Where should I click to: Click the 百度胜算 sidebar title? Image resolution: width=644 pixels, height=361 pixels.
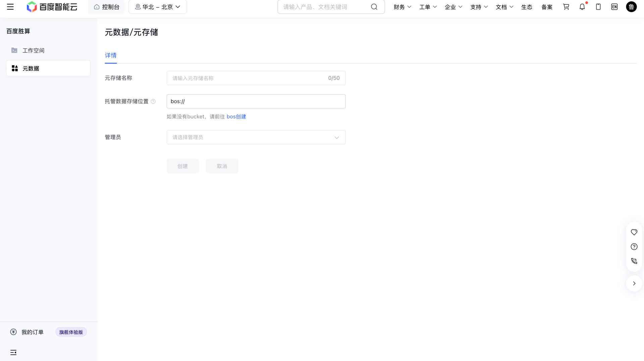18,31
